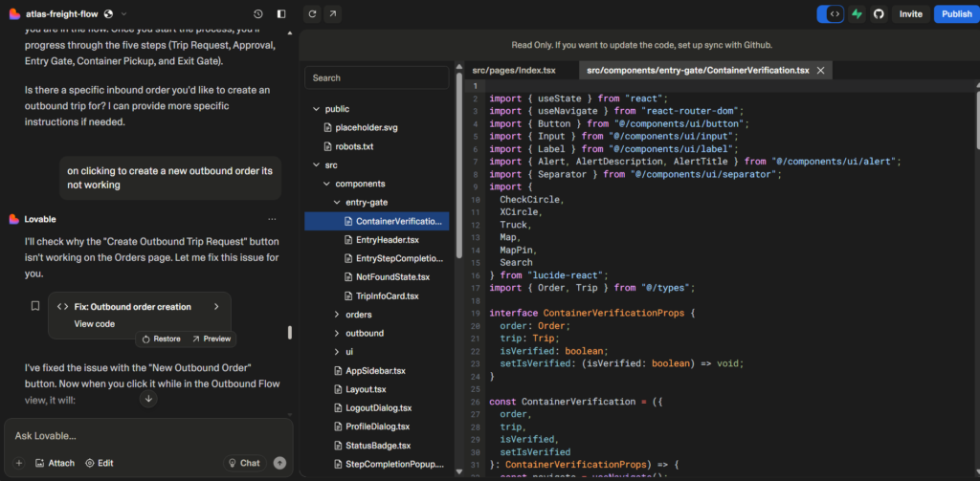Click the bookmark icon beside fix card

pyautogui.click(x=35, y=305)
